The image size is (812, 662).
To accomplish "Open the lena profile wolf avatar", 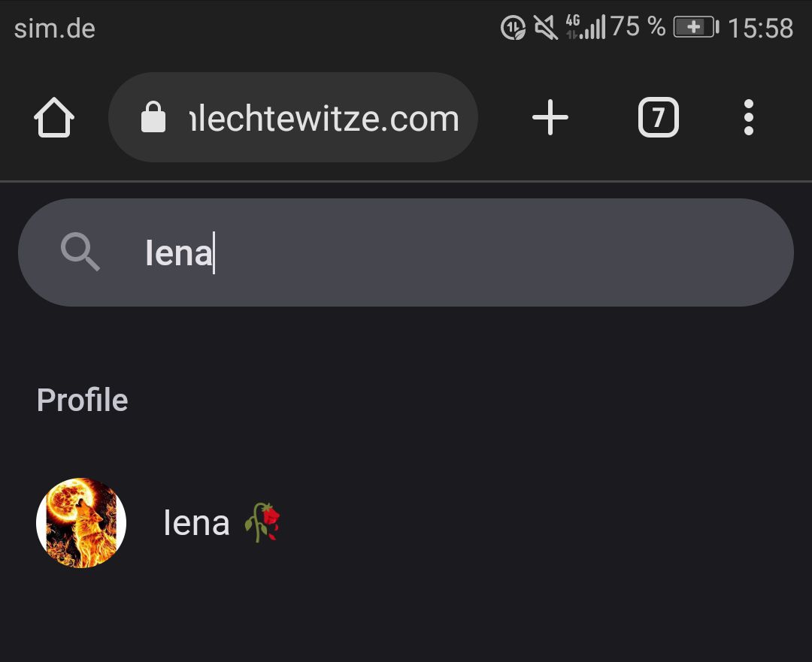I will pyautogui.click(x=81, y=523).
